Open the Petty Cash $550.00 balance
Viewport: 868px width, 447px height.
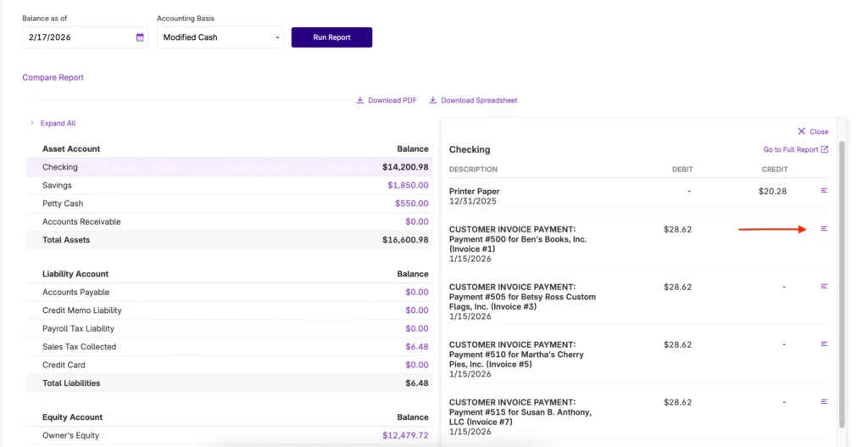(x=411, y=204)
